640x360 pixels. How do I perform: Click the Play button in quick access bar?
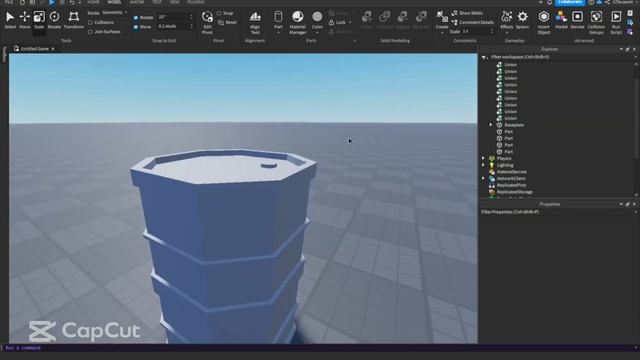[52, 2]
